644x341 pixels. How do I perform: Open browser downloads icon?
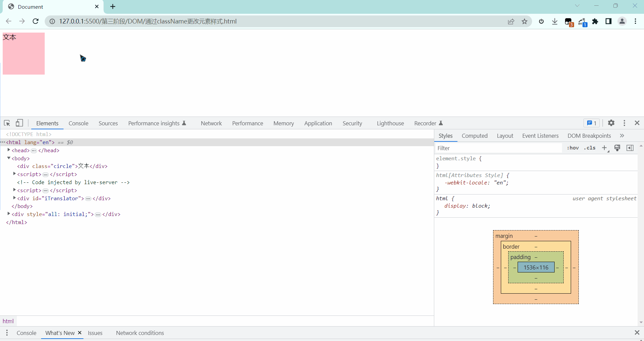tap(555, 22)
